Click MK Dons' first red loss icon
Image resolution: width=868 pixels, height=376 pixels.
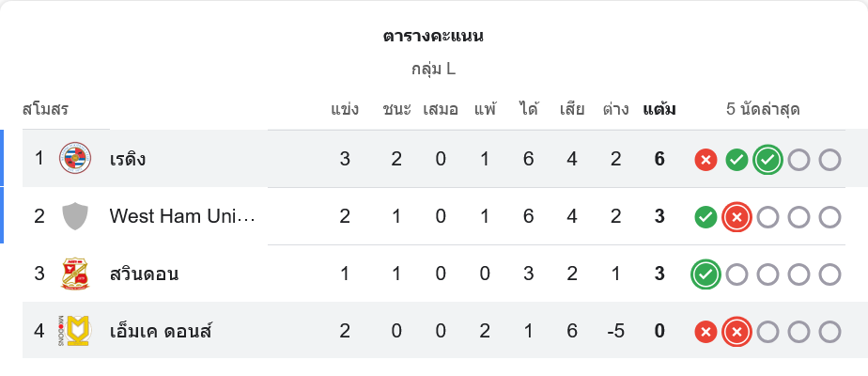[705, 332]
